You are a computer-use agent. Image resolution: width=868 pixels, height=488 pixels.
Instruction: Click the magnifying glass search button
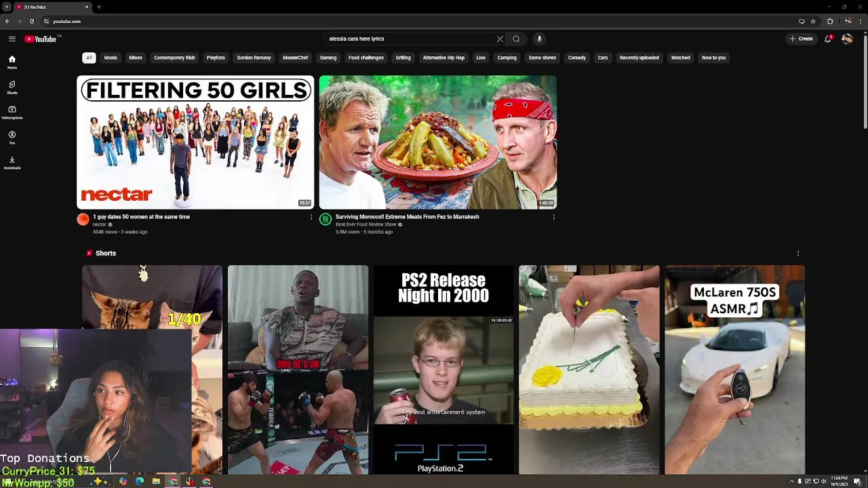516,39
